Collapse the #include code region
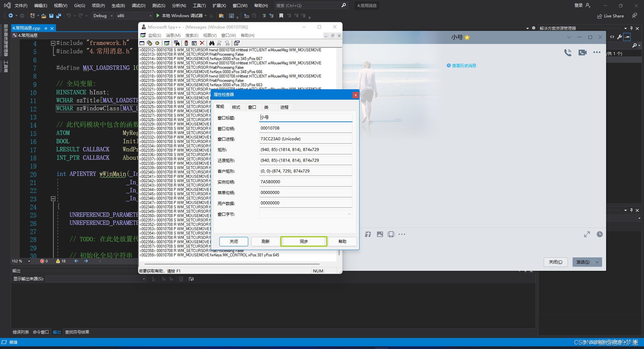The width and height of the screenshot is (644, 349). point(53,43)
